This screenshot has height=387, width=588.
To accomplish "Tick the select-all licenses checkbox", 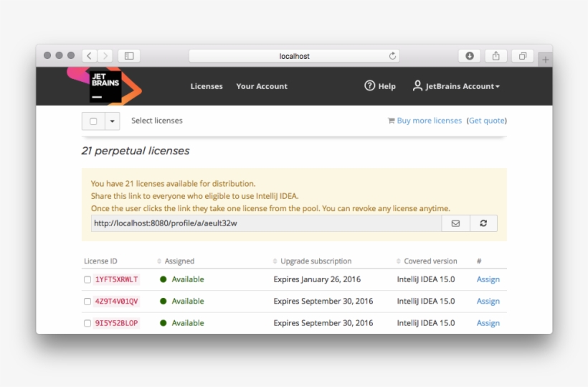I will (x=93, y=121).
